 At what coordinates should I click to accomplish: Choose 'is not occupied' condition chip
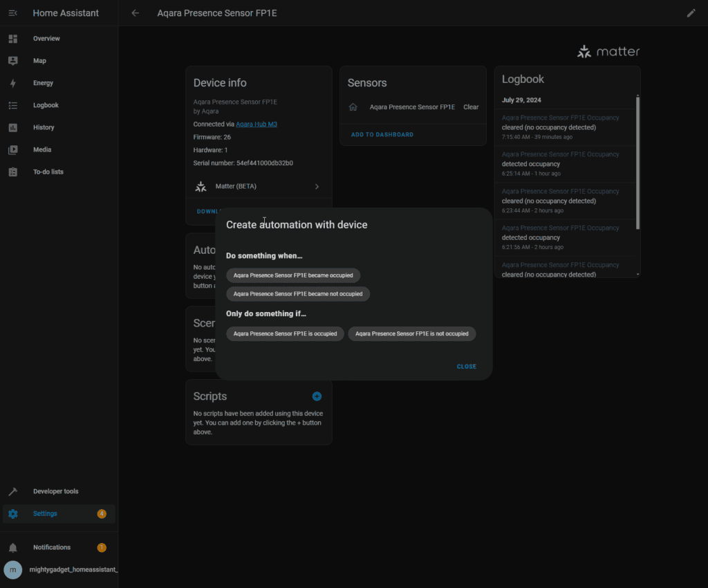tap(411, 333)
